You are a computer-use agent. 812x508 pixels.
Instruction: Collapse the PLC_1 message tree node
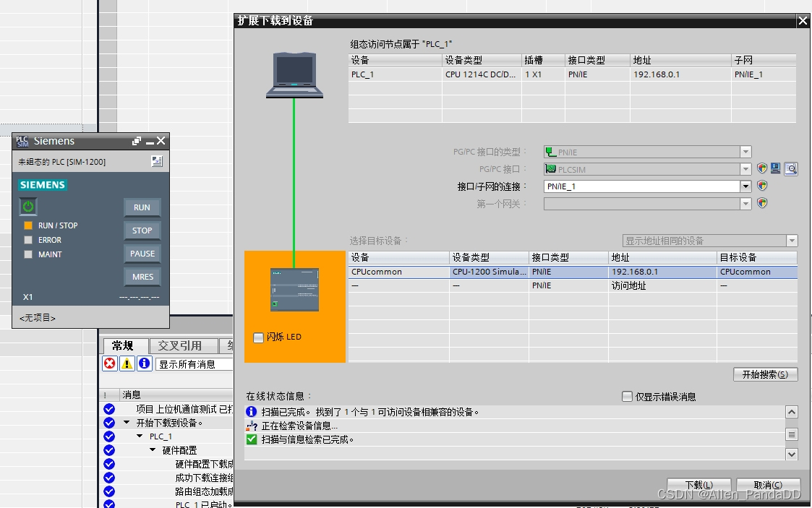tap(140, 436)
